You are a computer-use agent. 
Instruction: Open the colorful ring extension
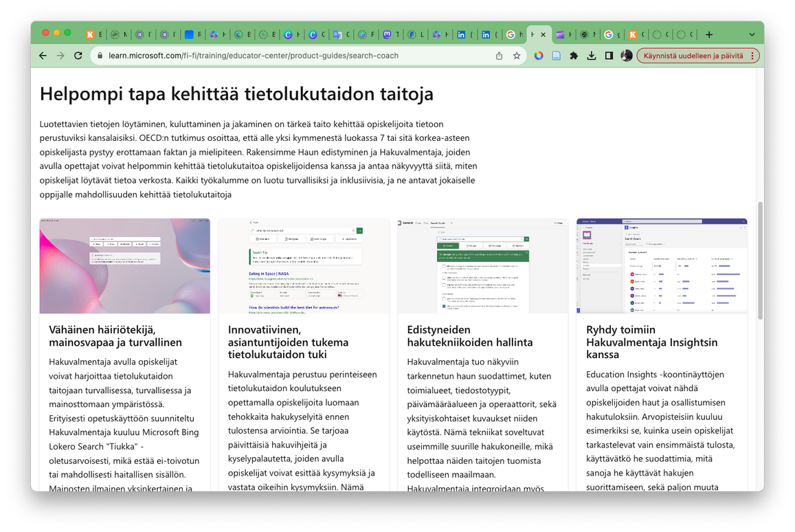pos(539,56)
